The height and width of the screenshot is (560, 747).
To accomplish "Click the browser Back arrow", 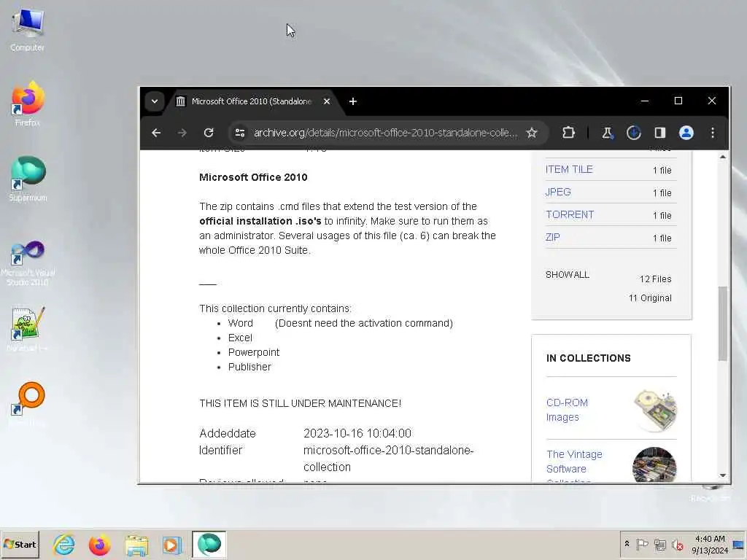I will (x=156, y=133).
